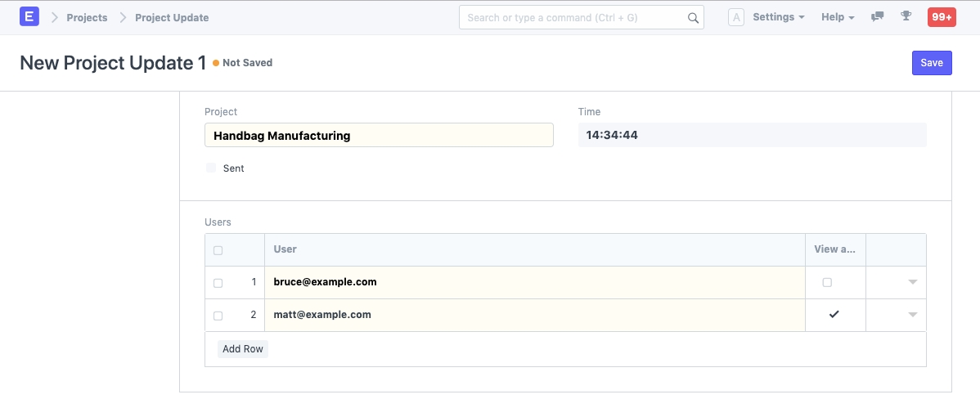Click the Project input field
The image size is (980, 417).
(x=379, y=136)
